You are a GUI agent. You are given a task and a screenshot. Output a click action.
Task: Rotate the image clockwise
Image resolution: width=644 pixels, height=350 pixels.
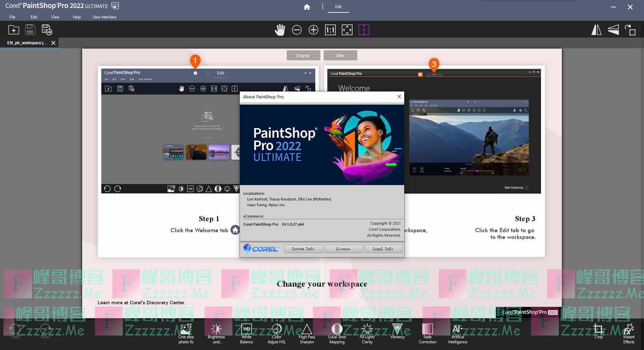tap(631, 30)
